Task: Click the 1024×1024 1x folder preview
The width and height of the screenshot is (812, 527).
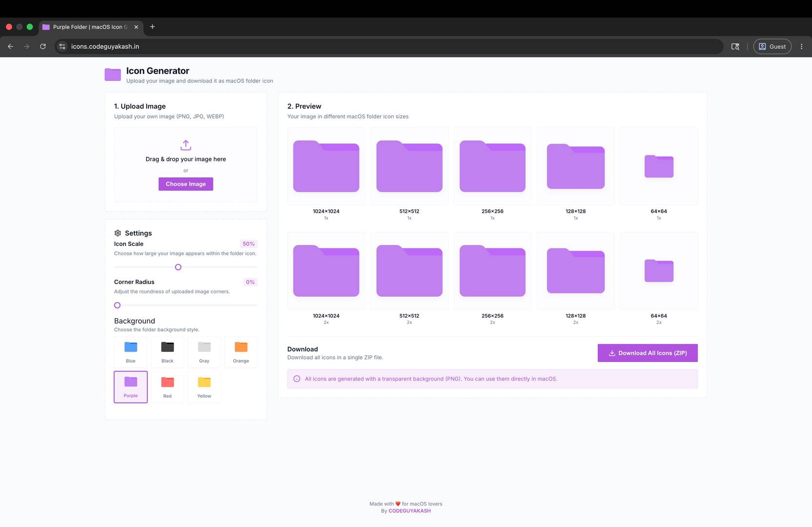Action: [x=326, y=166]
